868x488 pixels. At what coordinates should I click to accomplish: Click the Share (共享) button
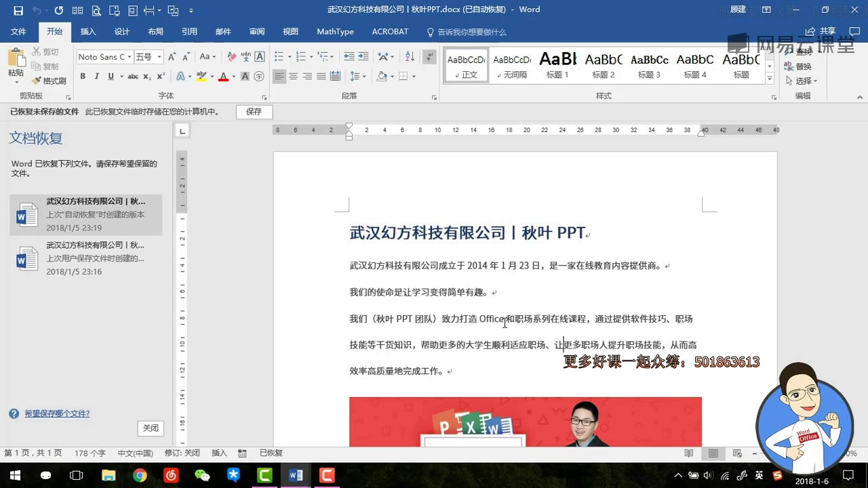coord(821,32)
